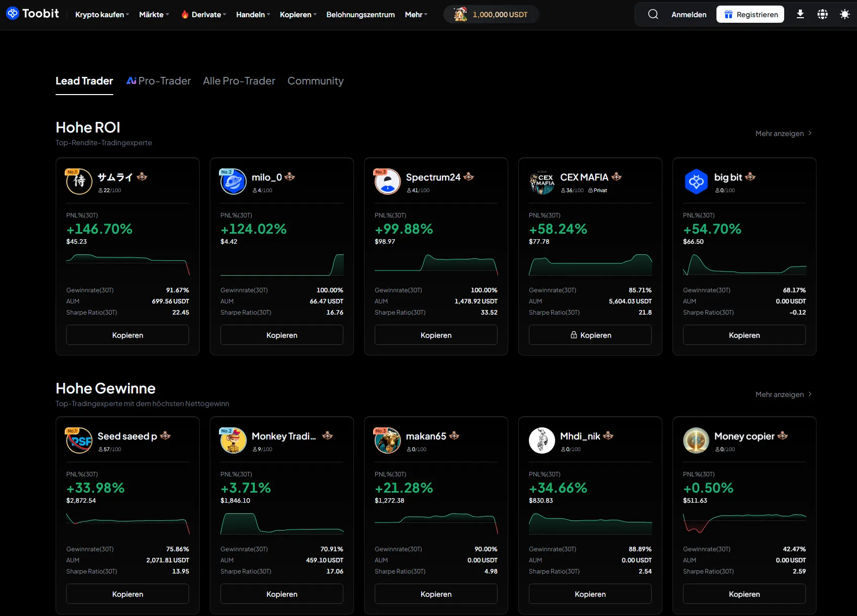Click the badge icon next to Monkey Tradi...
The height and width of the screenshot is (616, 857).
tap(328, 435)
